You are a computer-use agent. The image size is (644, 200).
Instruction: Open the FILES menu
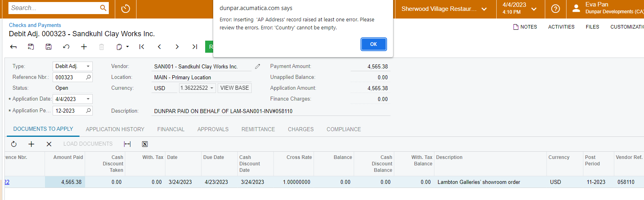pos(592,27)
